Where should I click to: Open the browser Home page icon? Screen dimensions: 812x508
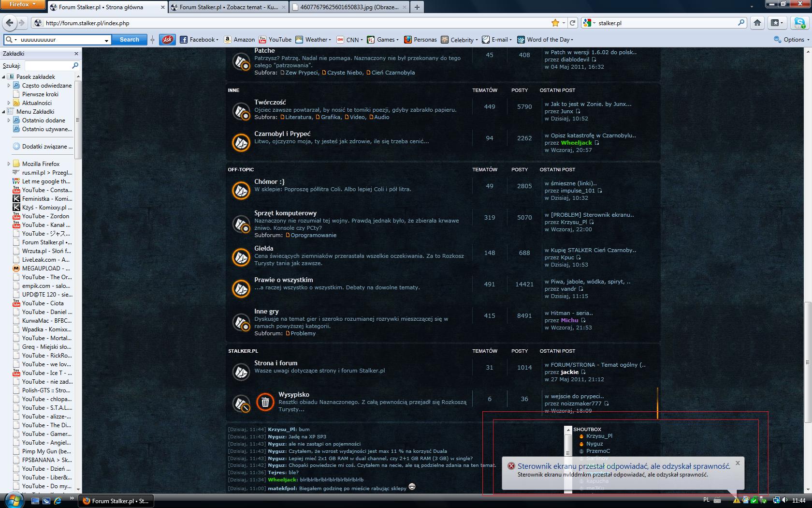pos(757,23)
